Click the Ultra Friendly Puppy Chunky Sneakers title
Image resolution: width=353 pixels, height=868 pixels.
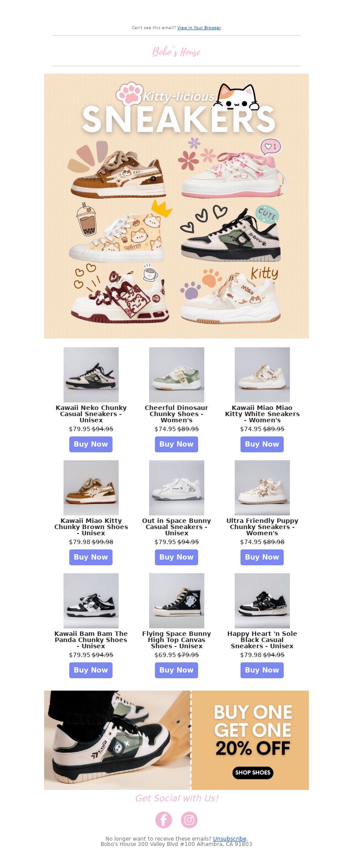[x=262, y=527]
